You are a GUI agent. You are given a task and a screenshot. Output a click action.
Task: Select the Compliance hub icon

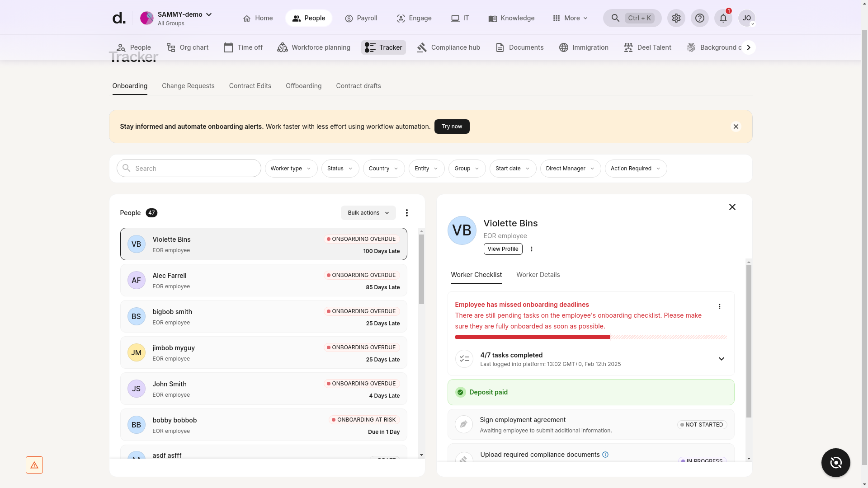422,47
